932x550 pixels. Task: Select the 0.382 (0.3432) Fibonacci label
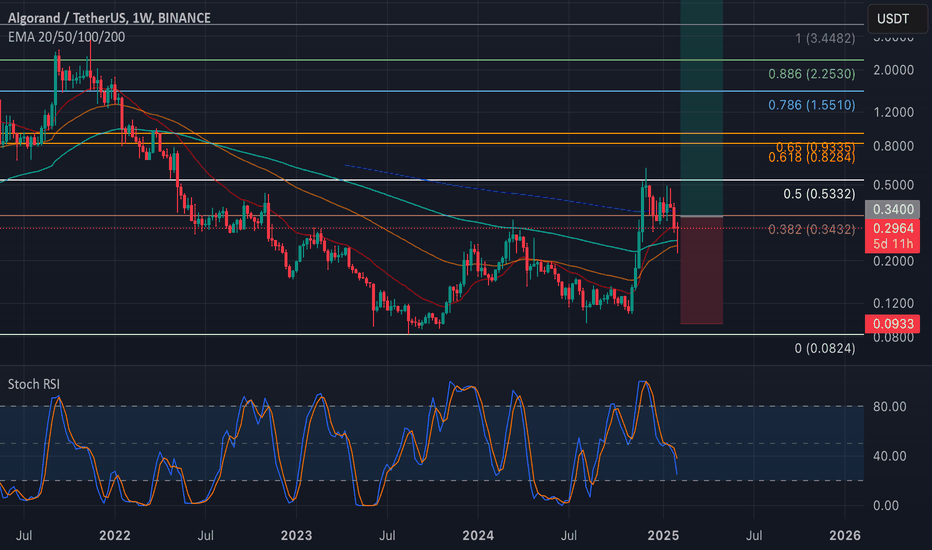811,229
